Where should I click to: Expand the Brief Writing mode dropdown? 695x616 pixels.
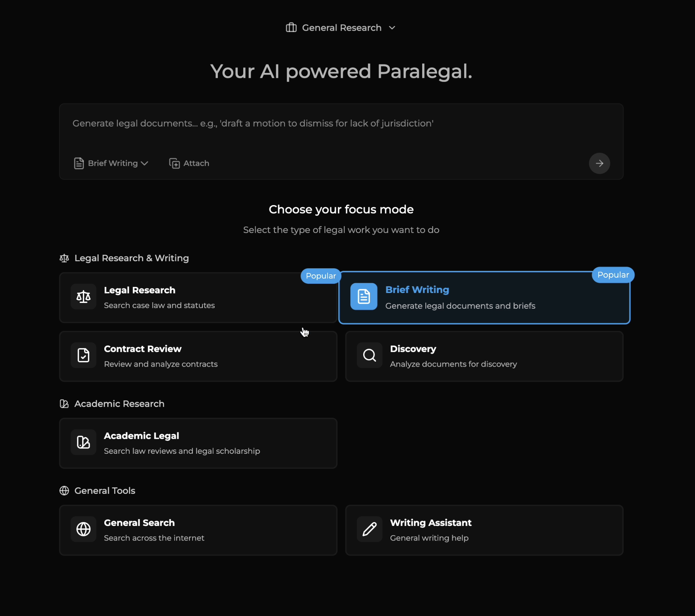click(111, 163)
